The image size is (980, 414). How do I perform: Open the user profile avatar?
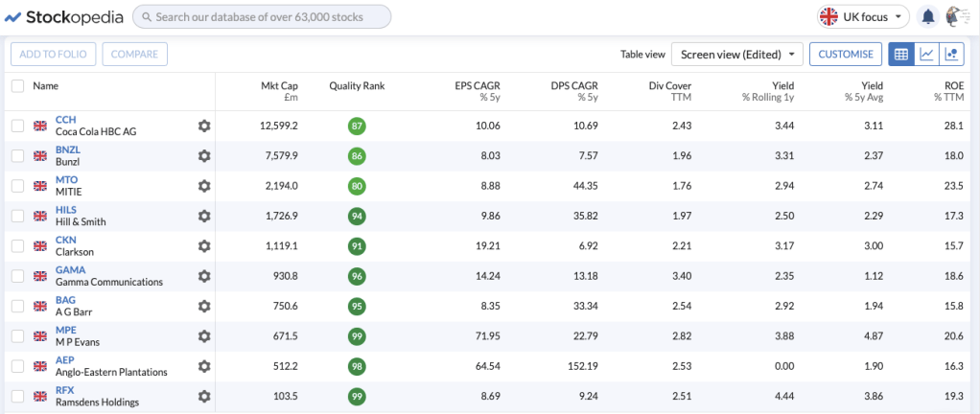pyautogui.click(x=956, y=17)
